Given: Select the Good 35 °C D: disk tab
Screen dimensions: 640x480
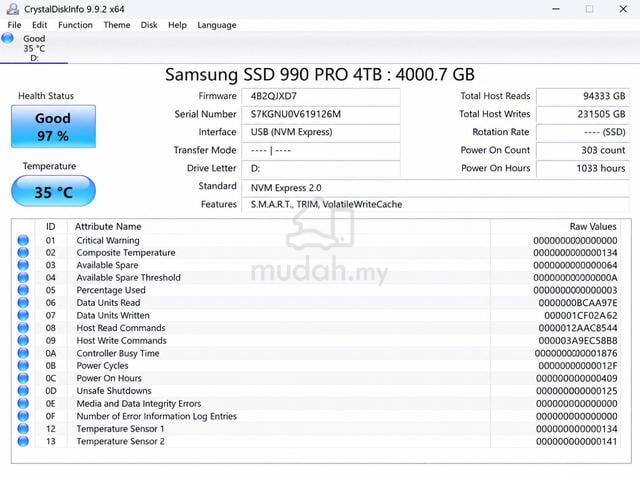Looking at the screenshot, I should coord(34,48).
